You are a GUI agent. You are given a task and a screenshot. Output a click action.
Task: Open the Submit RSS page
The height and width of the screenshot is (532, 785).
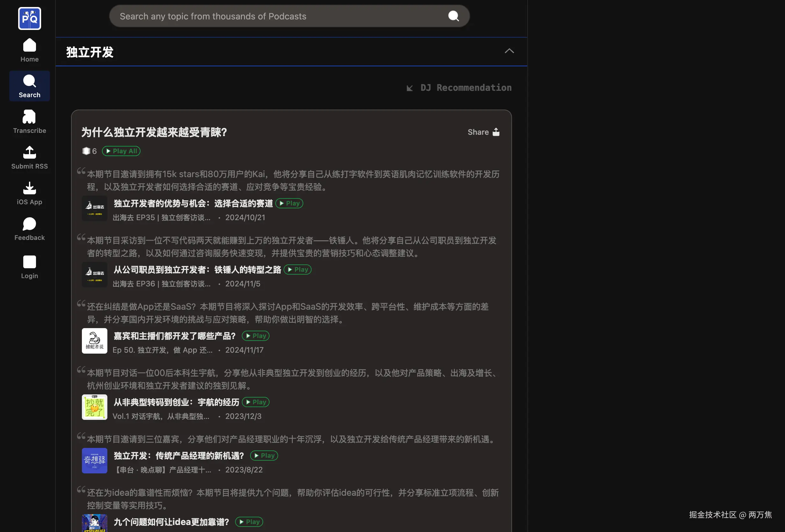pos(29,157)
